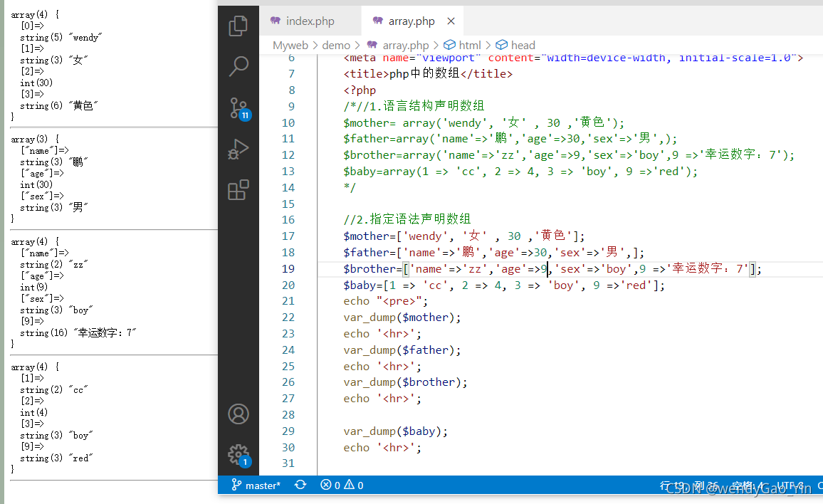The image size is (823, 504).
Task: Click the line 12 $brother=array code
Action: 569,155
